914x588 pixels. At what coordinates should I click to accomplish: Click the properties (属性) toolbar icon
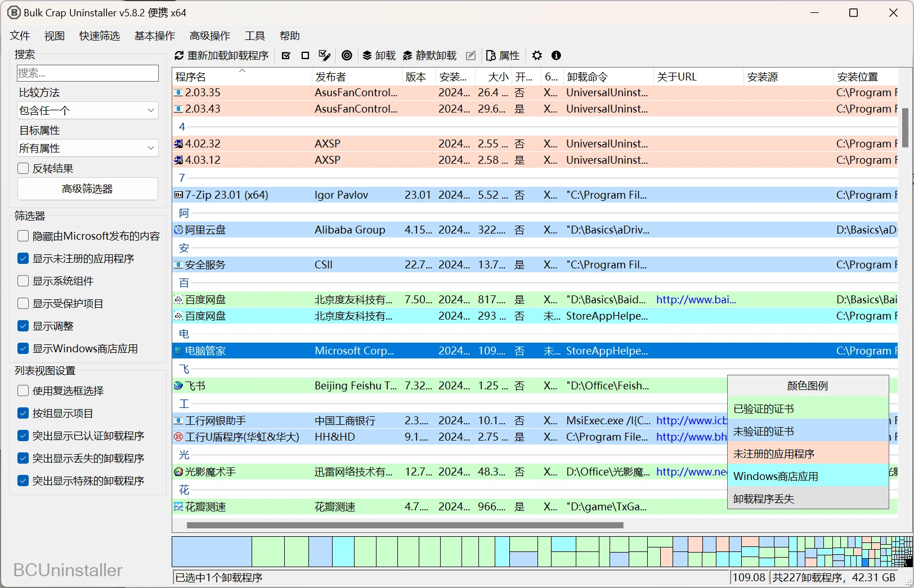pos(491,55)
